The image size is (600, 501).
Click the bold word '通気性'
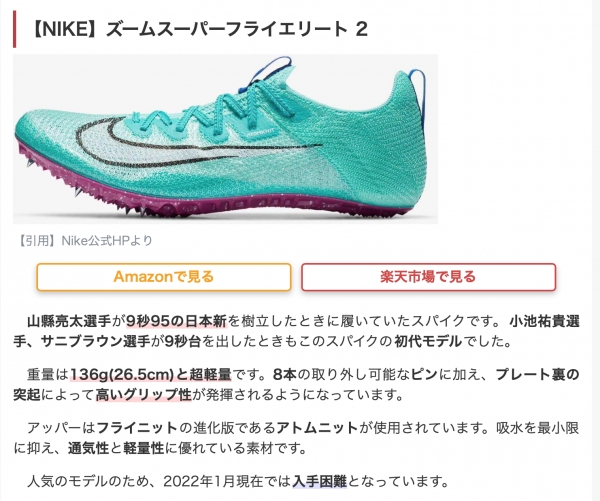[x=88, y=447]
